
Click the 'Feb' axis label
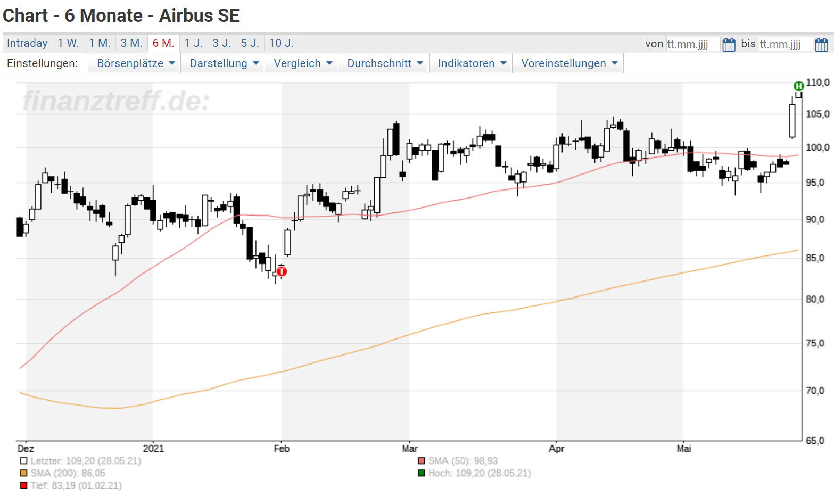point(282,449)
